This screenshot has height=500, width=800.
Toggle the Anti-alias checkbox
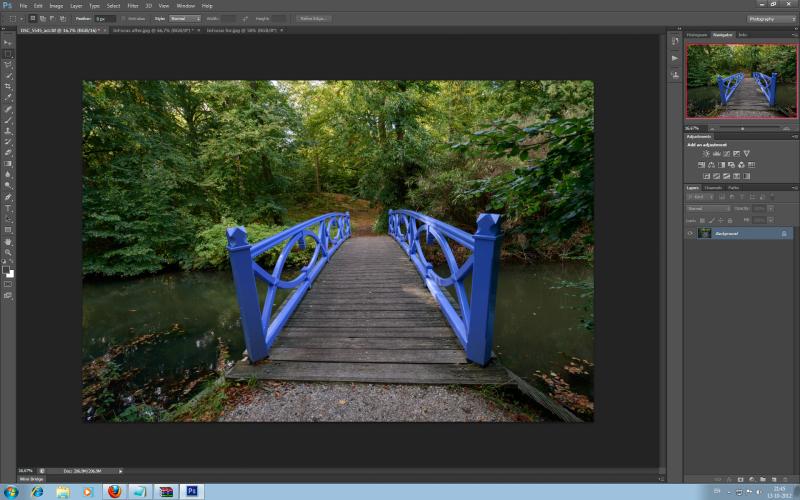pos(124,19)
